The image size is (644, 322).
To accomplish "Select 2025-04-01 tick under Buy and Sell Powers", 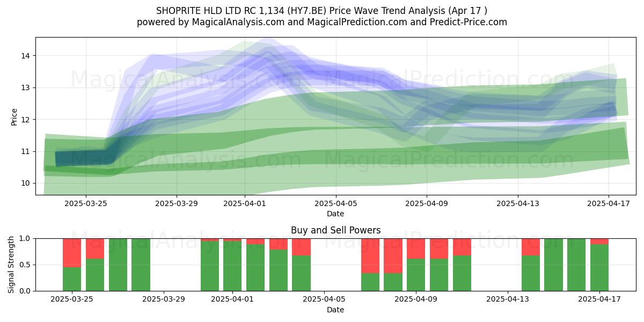I will tap(232, 299).
